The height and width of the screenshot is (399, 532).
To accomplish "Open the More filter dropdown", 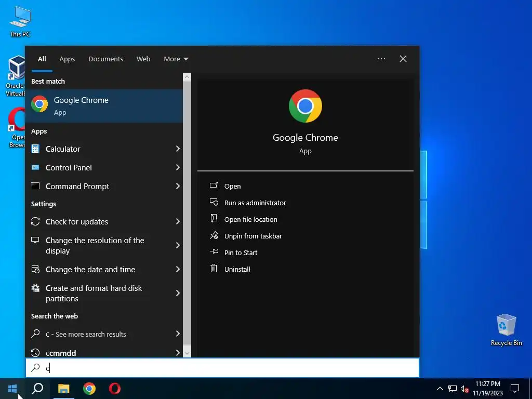I will coord(176,59).
